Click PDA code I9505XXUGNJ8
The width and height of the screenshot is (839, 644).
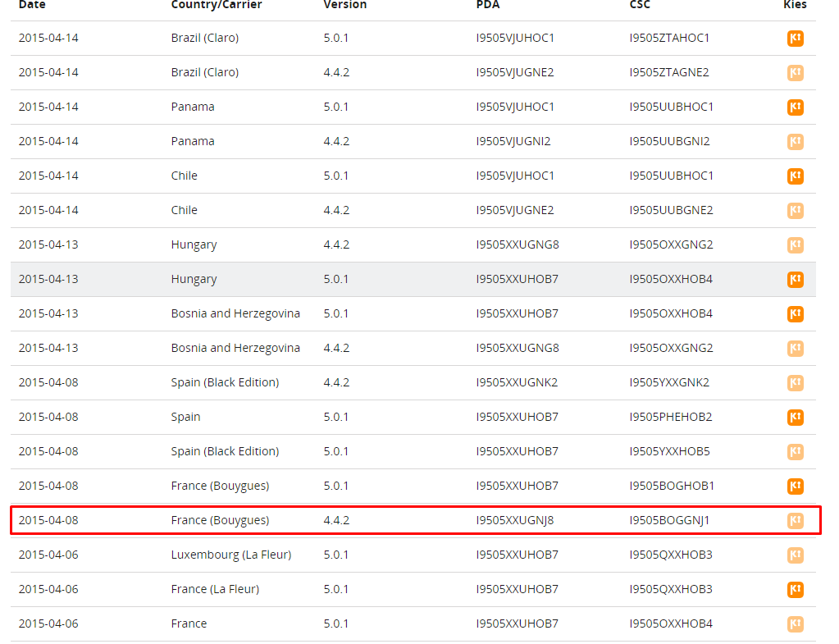[515, 520]
